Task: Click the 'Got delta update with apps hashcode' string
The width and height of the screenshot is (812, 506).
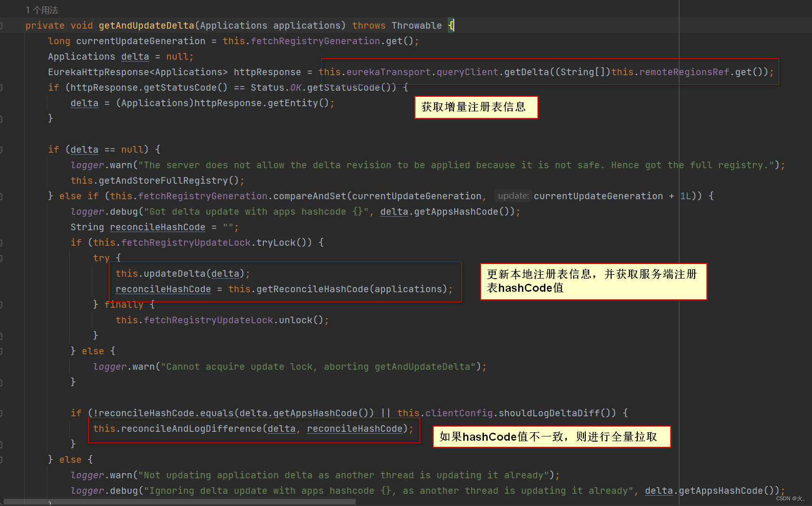Action: 256,211
